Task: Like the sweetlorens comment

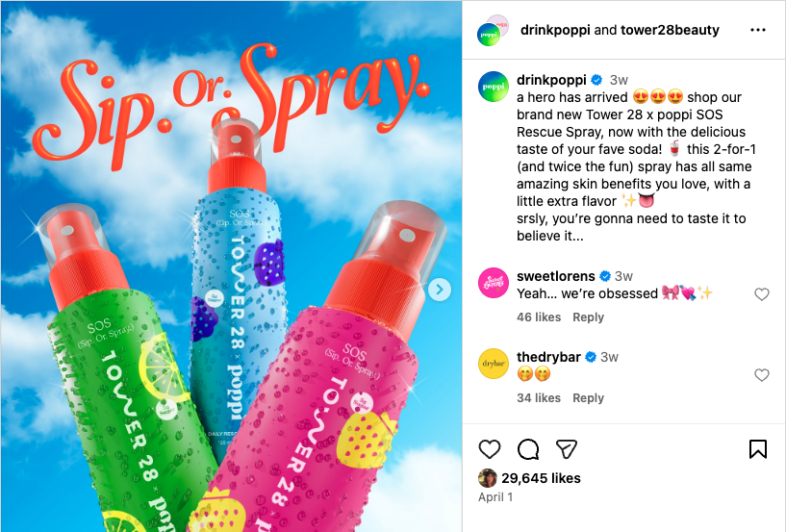Action: [761, 293]
